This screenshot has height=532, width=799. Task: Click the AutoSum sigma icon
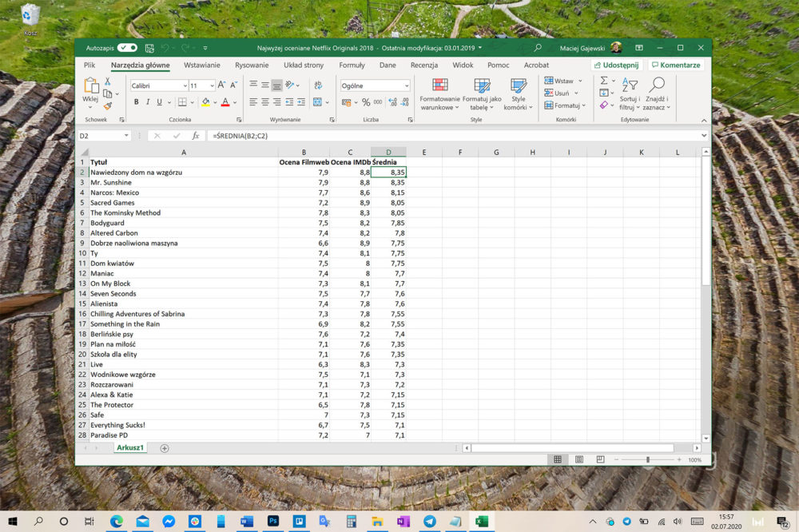point(604,81)
